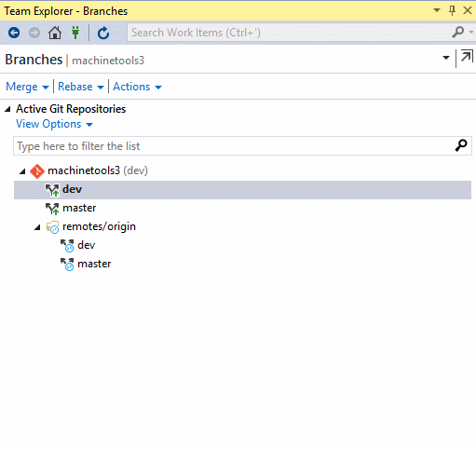The height and width of the screenshot is (449, 476).
Task: Open the View Options dropdown
Action: pyautogui.click(x=54, y=124)
